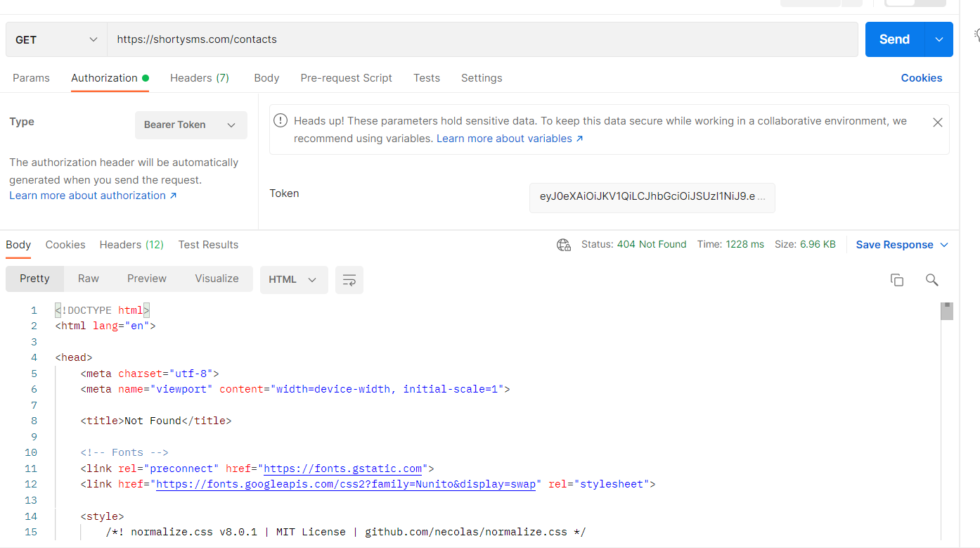Click the Type label
Viewport: 980px width, 548px height.
pos(22,122)
